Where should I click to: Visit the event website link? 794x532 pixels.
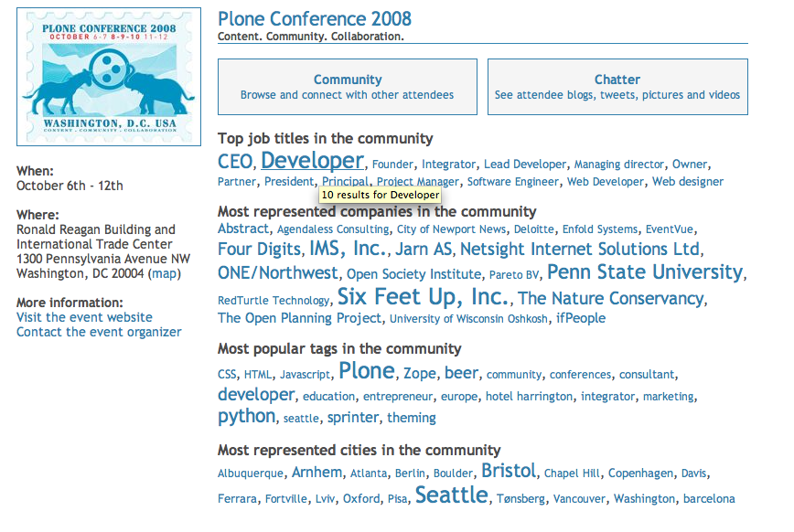tap(84, 317)
